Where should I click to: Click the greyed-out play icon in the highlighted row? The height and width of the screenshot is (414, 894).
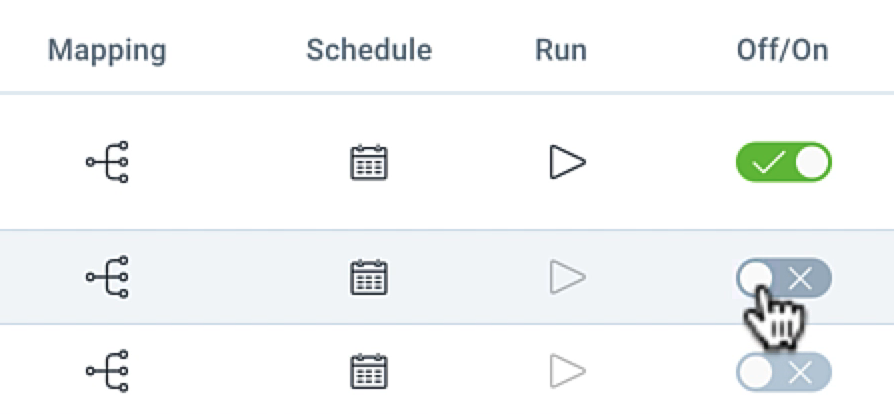[x=567, y=277]
